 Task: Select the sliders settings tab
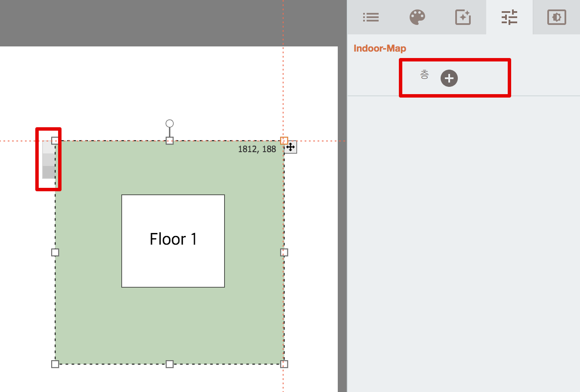tap(509, 17)
